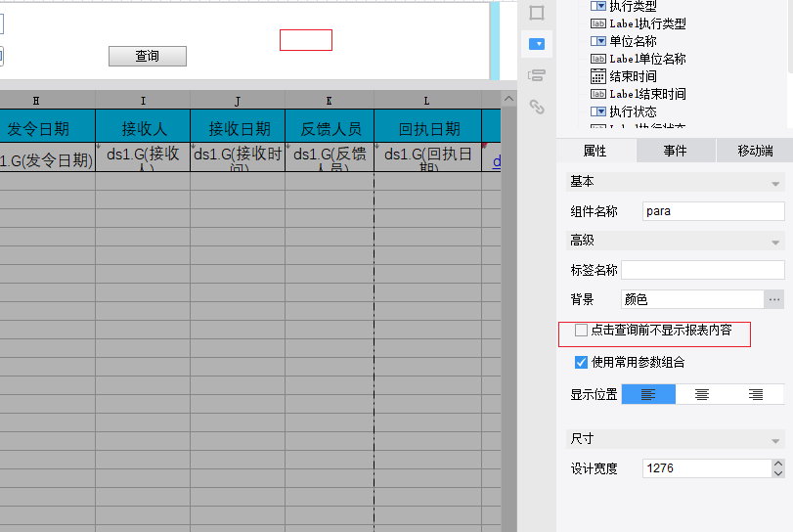Viewport: 793px width, 532px height.
Task: Select the ds1.G(回执日期) cell
Action: [x=428, y=157]
